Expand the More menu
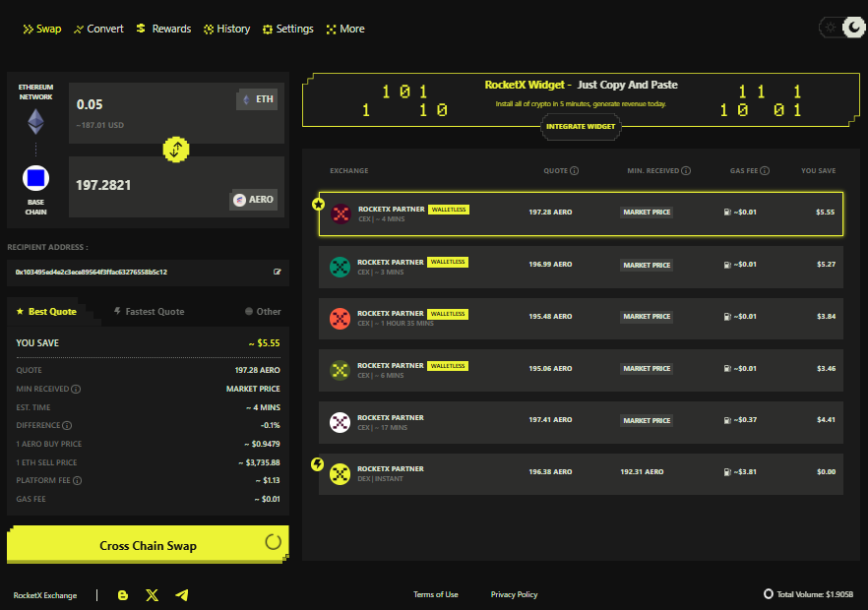The image size is (868, 610). [x=345, y=29]
